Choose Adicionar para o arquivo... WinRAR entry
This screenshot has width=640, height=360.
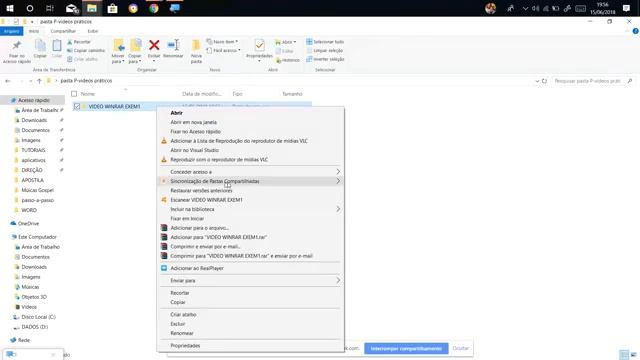pyautogui.click(x=250, y=228)
